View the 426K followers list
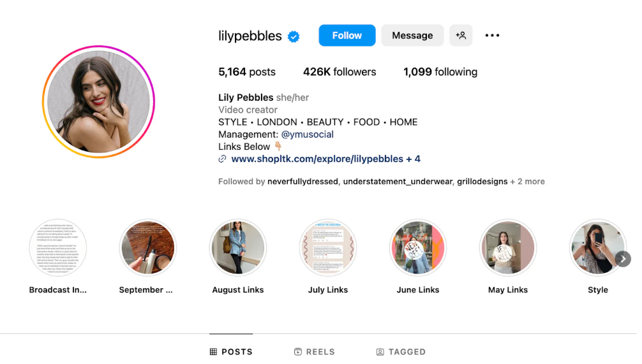This screenshot has width=642, height=364. 340,72
